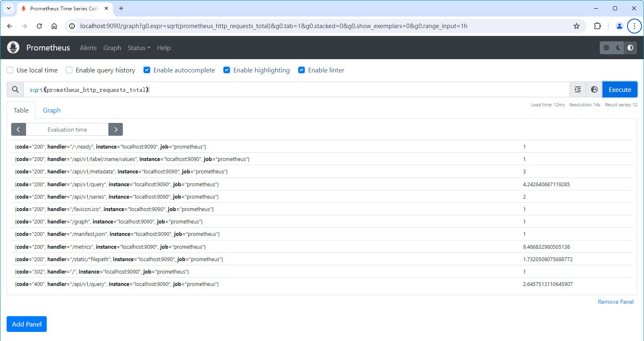Click the Remove Panel link

point(615,302)
